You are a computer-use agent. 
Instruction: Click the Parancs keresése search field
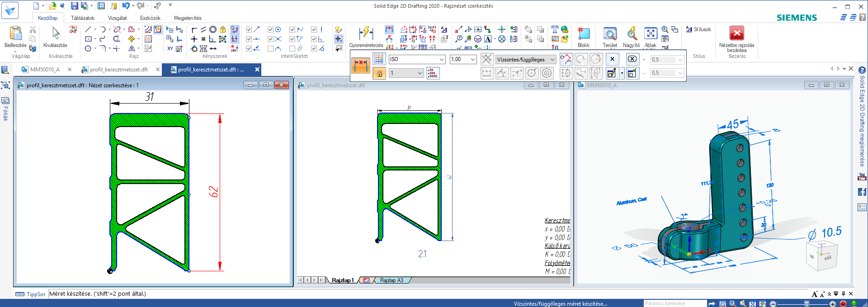click(x=675, y=304)
